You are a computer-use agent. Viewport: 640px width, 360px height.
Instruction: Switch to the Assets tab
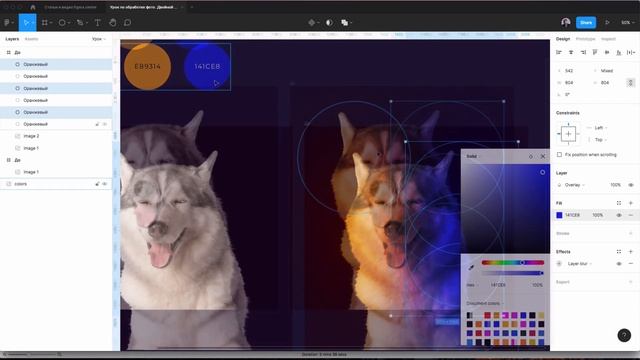[x=31, y=39]
